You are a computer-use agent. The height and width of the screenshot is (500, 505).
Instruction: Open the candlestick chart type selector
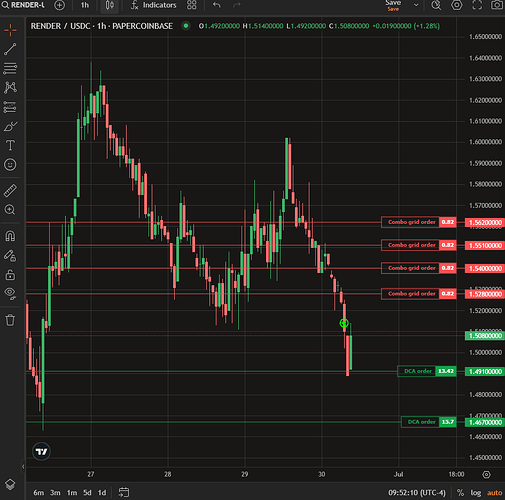tap(110, 5)
